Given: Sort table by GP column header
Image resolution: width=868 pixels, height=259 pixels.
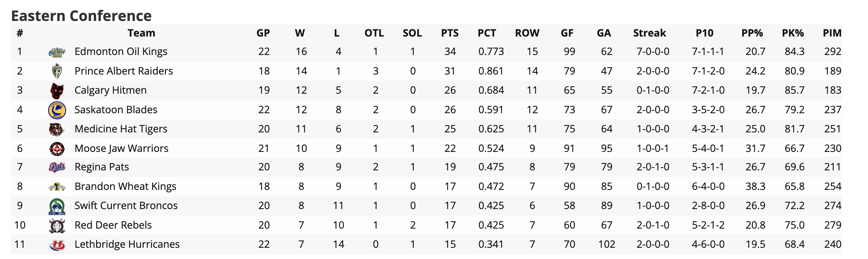Looking at the screenshot, I should 263,33.
